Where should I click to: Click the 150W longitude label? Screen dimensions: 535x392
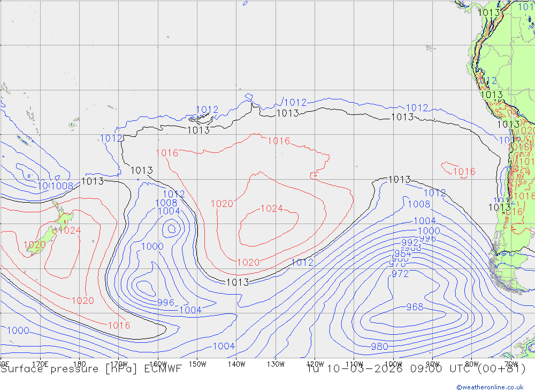197,364
